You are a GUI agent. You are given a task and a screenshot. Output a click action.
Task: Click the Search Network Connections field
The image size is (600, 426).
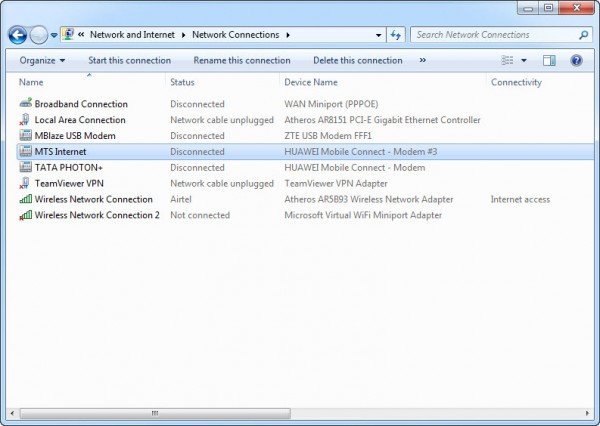click(x=495, y=35)
